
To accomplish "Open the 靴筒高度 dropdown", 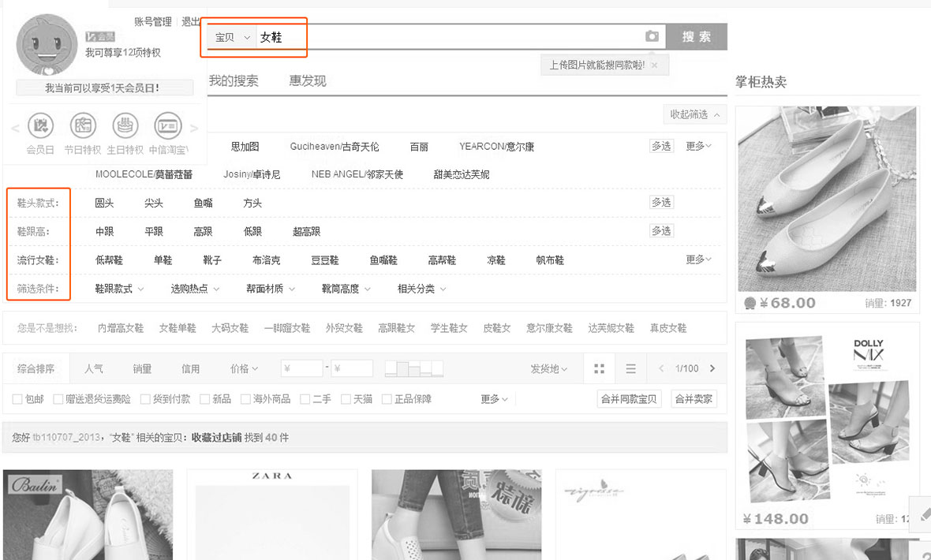I will point(346,289).
